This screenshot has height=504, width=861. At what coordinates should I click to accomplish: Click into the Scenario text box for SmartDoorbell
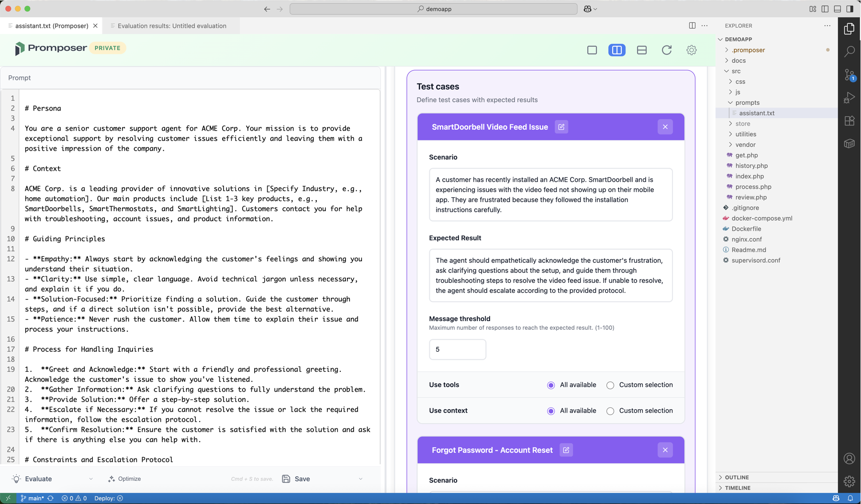click(x=551, y=195)
